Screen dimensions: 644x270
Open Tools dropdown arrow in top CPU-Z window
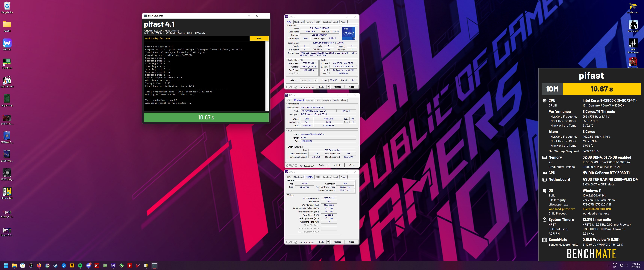click(x=328, y=87)
